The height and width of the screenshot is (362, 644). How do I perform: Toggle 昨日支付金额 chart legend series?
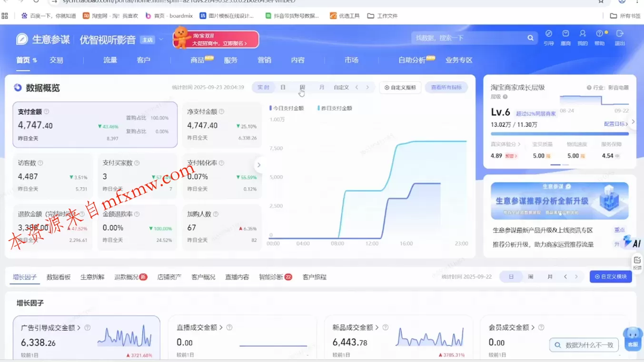[335, 108]
